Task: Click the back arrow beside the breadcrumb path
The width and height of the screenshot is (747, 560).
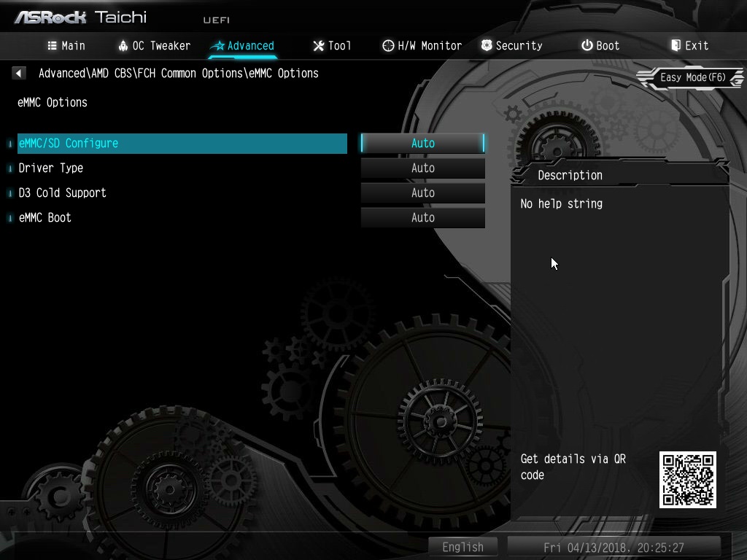Action: point(18,73)
